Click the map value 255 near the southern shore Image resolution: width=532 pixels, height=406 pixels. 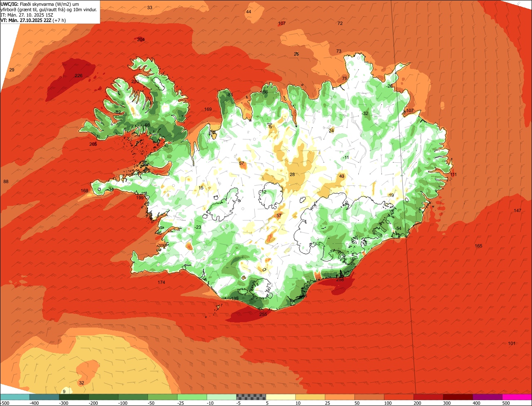click(263, 314)
